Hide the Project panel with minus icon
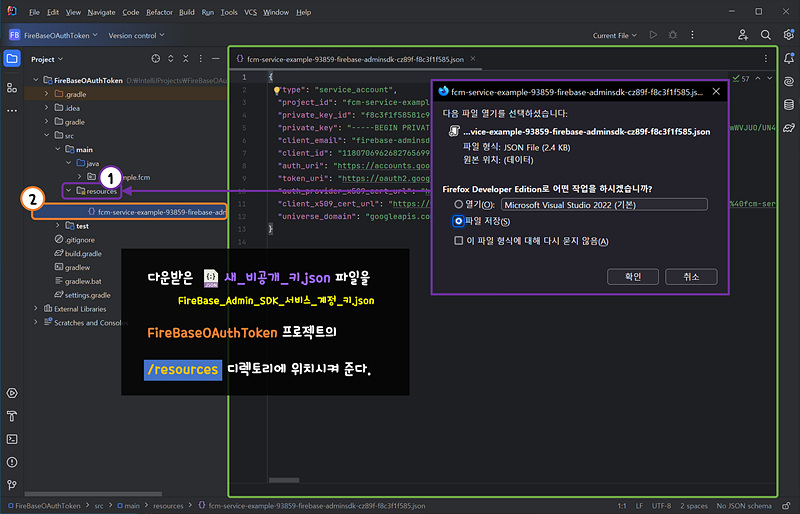The width and height of the screenshot is (800, 514). (216, 59)
